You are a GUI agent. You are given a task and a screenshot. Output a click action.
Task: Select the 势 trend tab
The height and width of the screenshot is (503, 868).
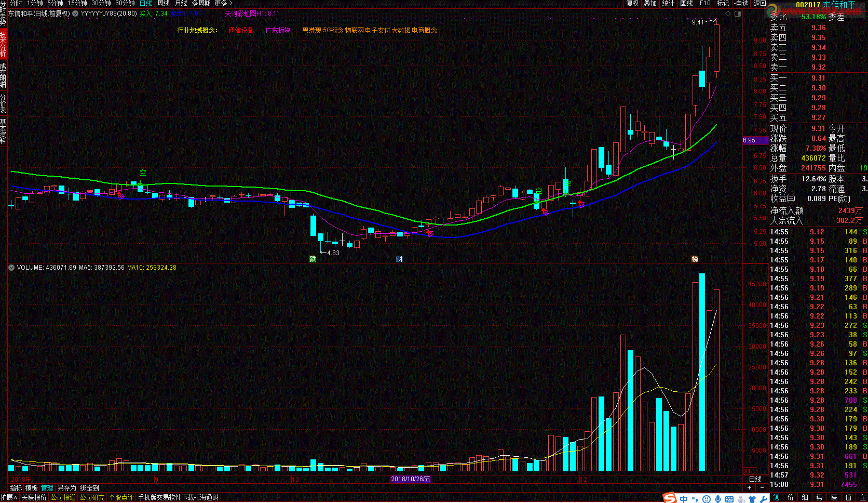(x=819, y=498)
